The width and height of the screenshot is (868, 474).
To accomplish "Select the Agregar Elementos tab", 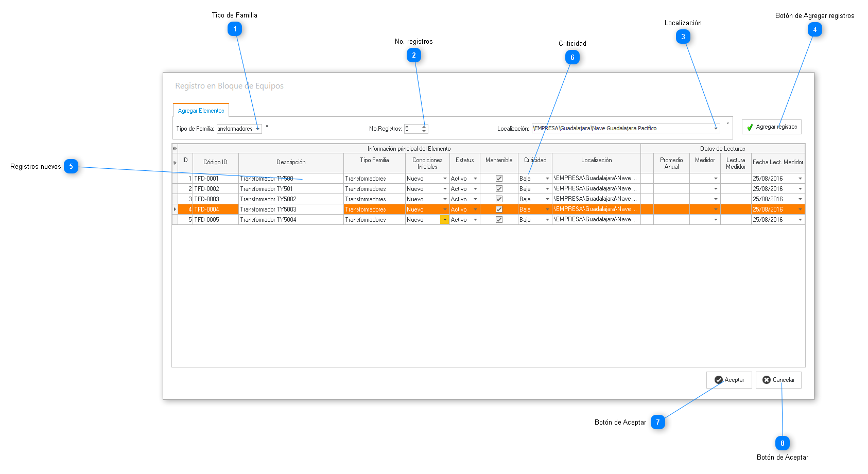I will [x=201, y=111].
